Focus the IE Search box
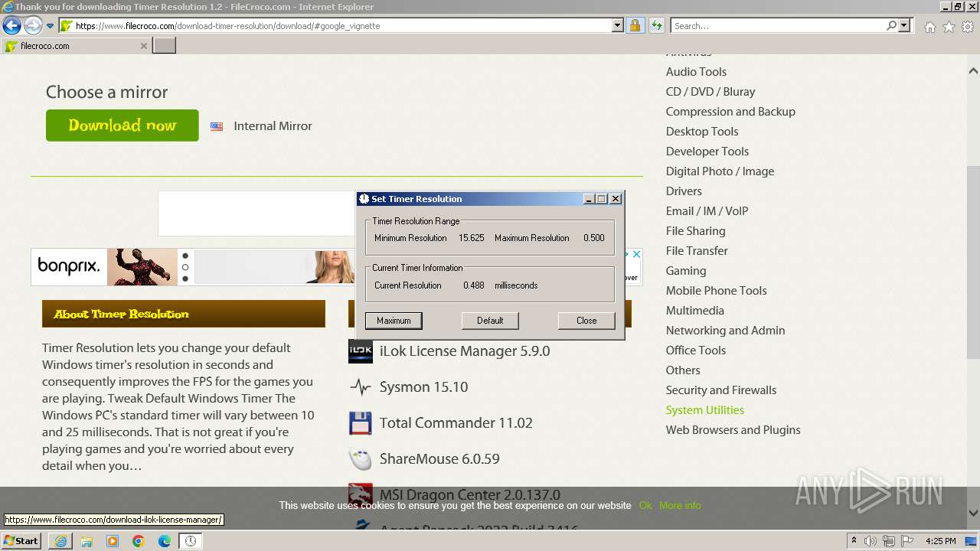980x551 pixels. pyautogui.click(x=778, y=26)
